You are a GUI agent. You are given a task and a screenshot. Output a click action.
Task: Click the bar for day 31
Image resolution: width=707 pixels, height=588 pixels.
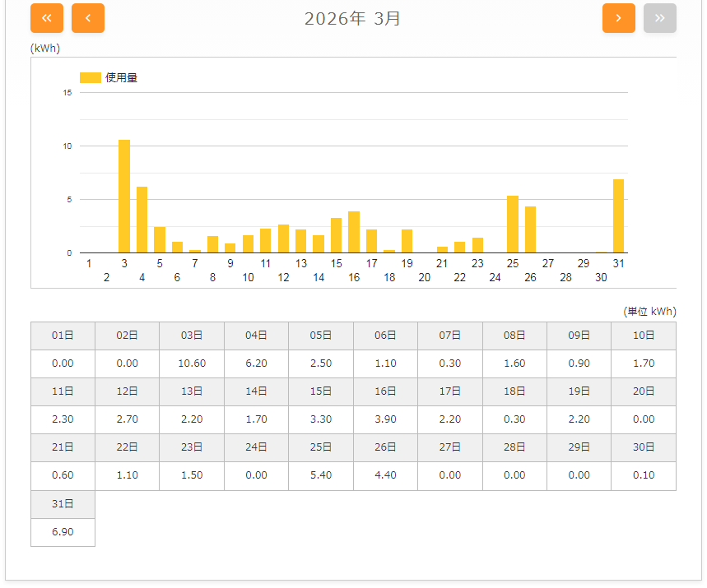pos(618,215)
